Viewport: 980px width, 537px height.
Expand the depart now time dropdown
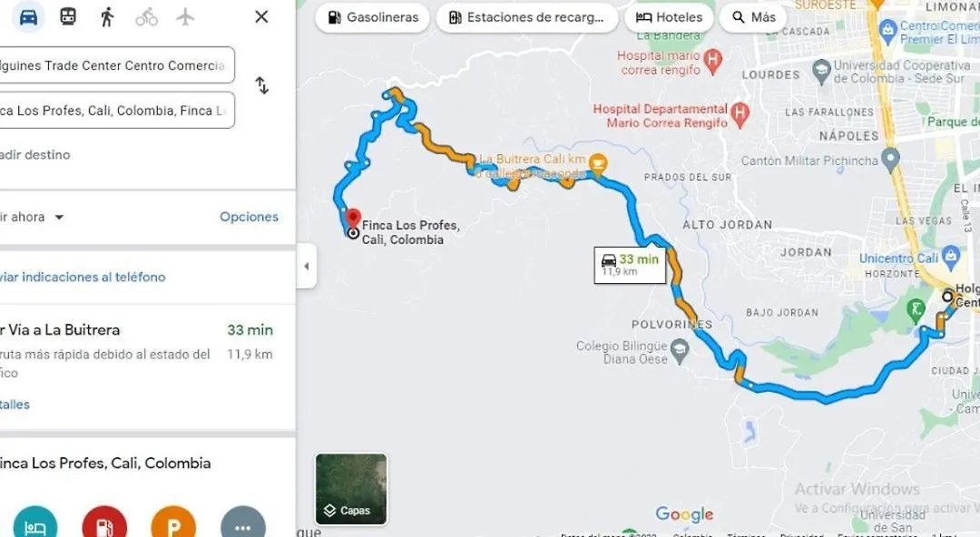tap(31, 217)
